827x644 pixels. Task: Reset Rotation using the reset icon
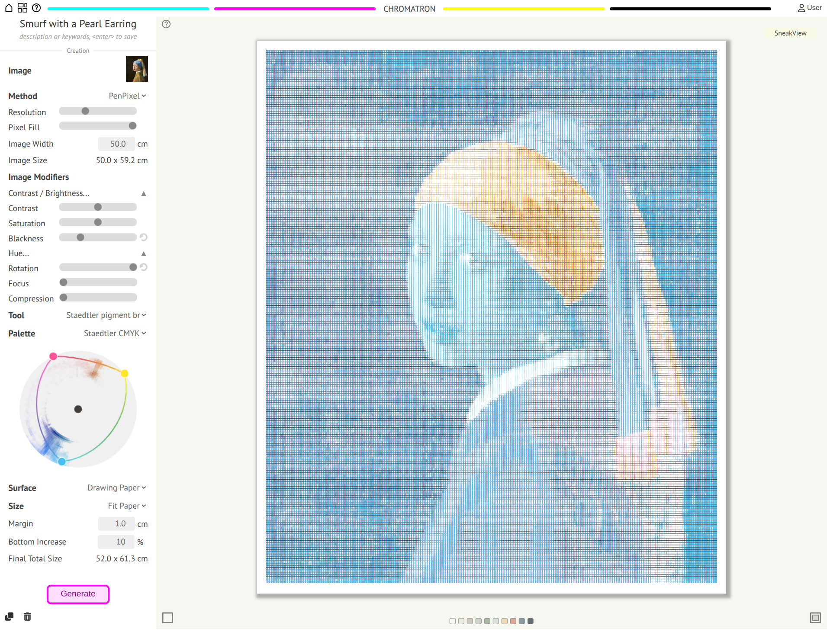click(144, 267)
